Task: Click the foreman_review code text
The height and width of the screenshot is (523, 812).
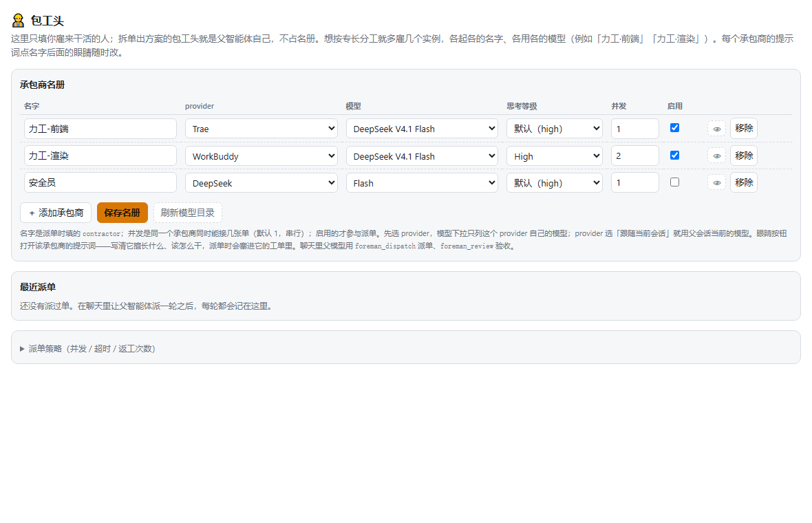Action: (467, 246)
